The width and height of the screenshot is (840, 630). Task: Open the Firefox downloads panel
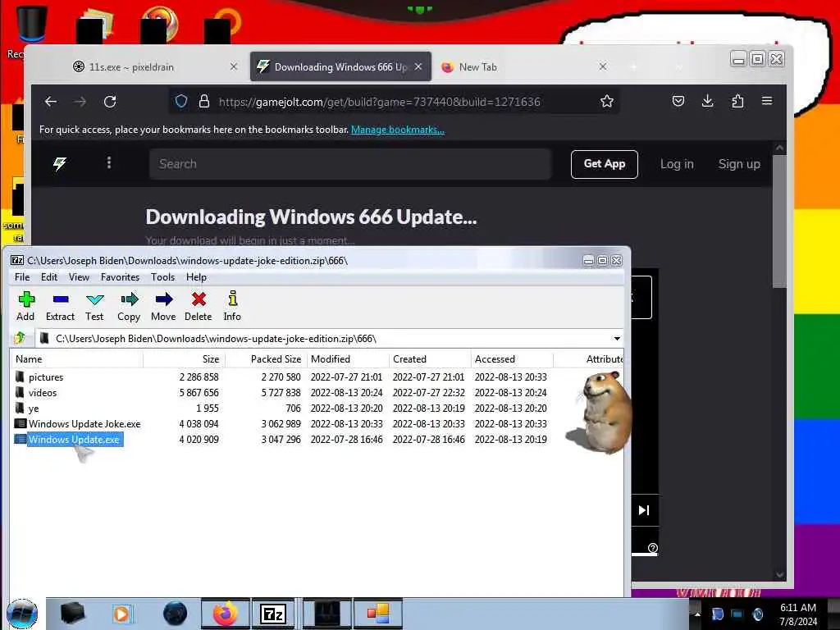[708, 101]
